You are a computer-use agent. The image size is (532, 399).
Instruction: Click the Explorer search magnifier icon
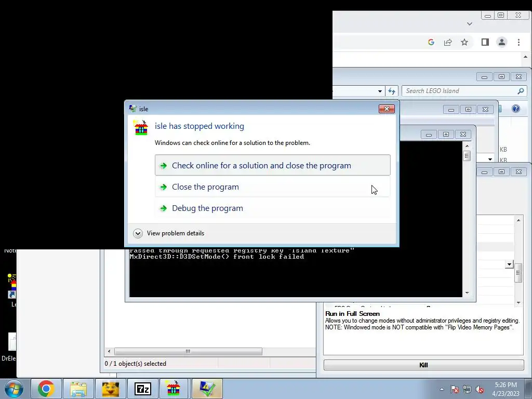(521, 90)
